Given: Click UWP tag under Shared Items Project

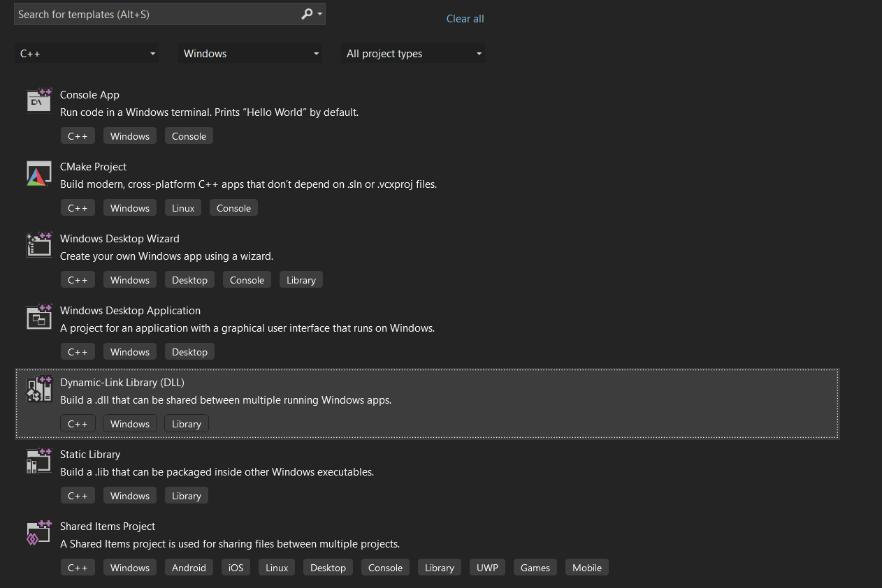Looking at the screenshot, I should pos(488,568).
